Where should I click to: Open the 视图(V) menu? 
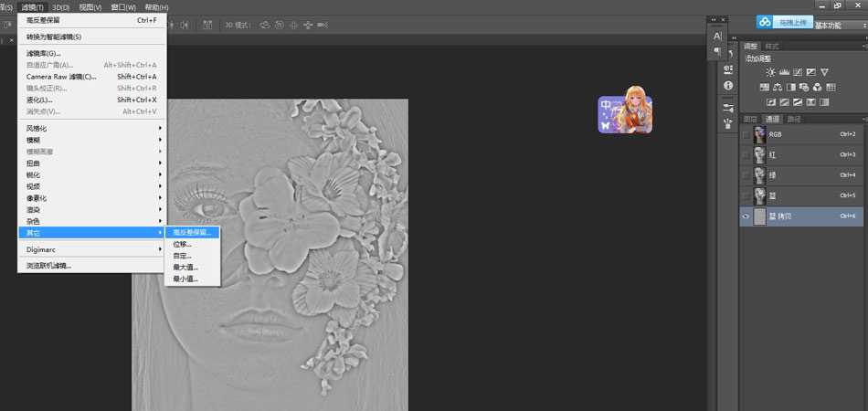(90, 7)
